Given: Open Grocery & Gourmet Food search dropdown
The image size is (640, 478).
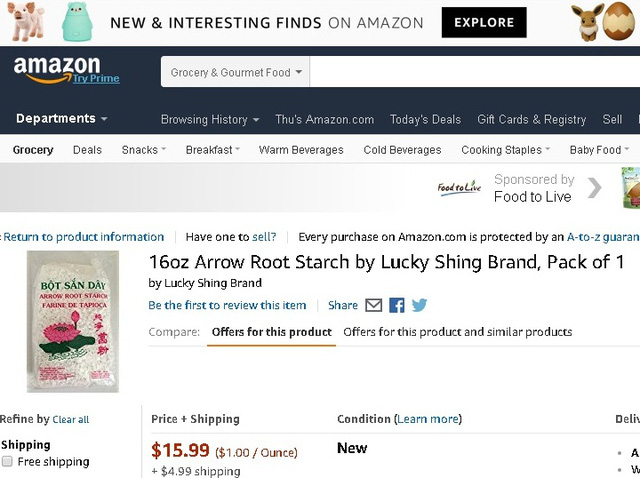Looking at the screenshot, I should (236, 72).
